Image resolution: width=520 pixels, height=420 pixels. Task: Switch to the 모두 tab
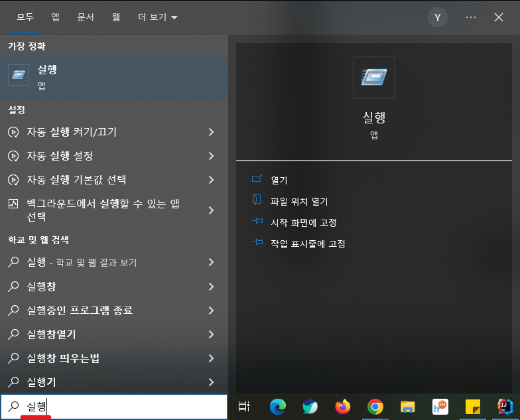(x=25, y=17)
